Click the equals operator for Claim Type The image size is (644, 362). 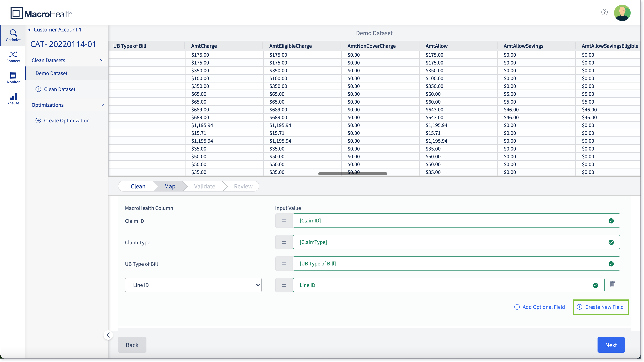pyautogui.click(x=284, y=242)
